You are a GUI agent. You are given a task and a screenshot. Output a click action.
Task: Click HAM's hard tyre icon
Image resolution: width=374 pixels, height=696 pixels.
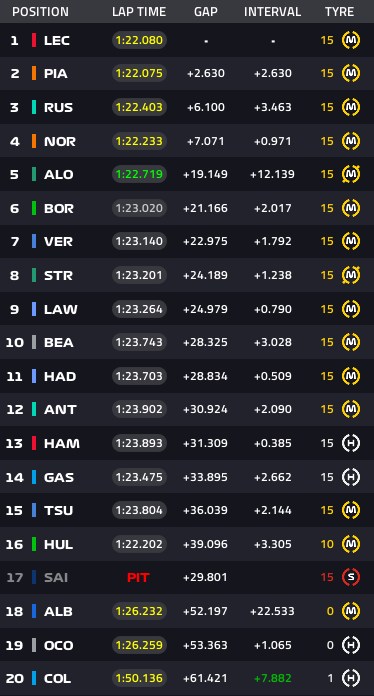point(350,443)
